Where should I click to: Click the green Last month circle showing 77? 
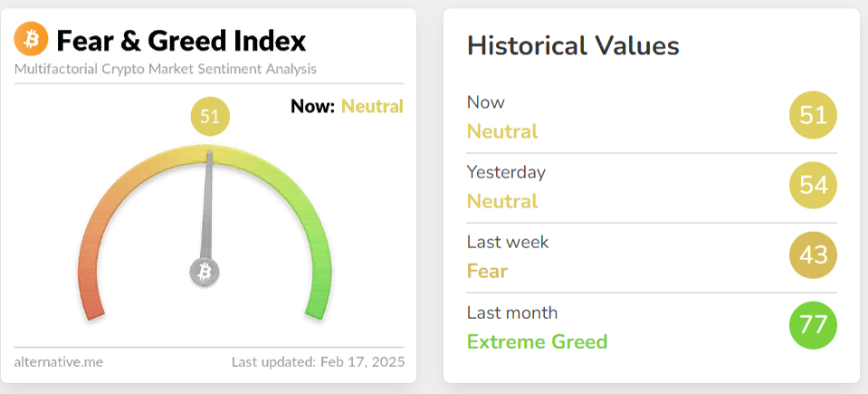(813, 325)
